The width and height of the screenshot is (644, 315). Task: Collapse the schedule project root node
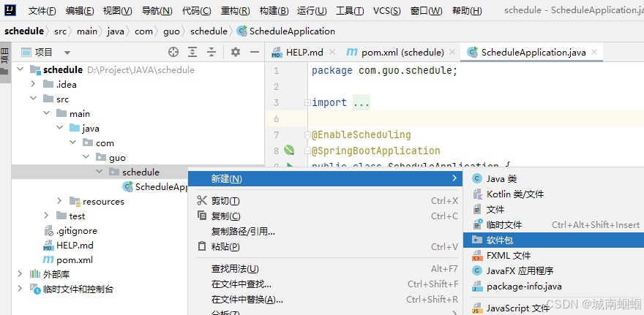point(20,69)
